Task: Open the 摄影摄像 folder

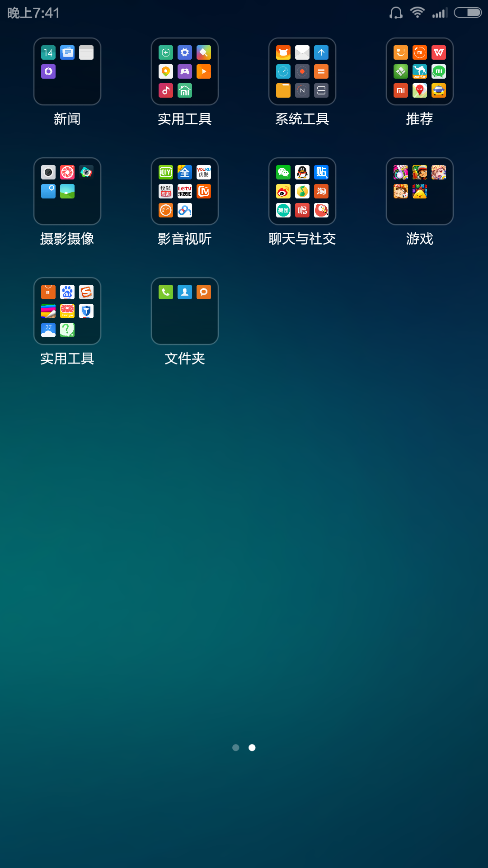Action: [x=67, y=191]
